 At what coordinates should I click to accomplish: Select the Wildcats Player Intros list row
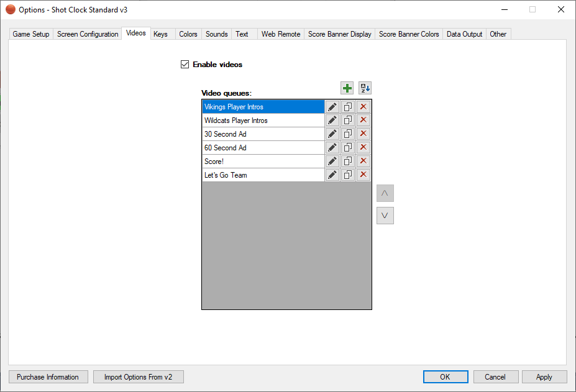tap(263, 121)
